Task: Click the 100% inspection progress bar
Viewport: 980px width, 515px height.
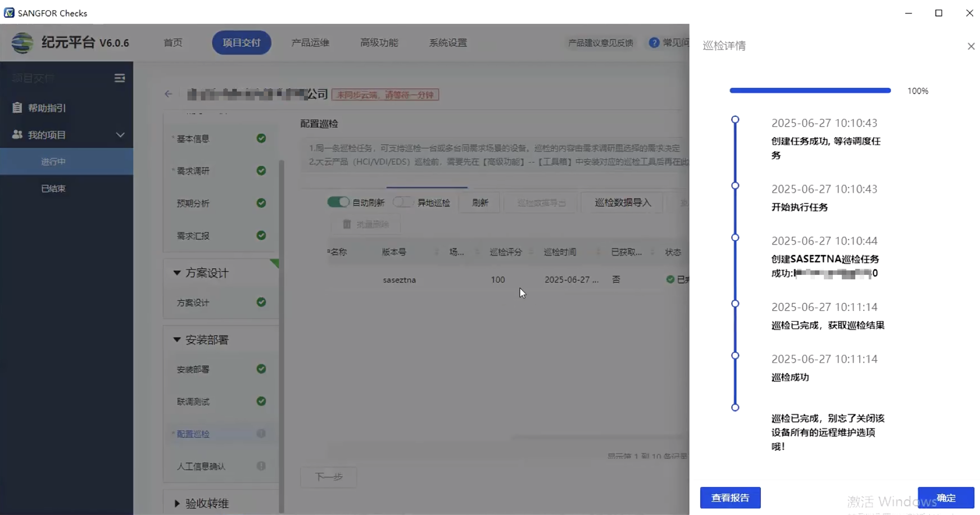Action: pos(810,90)
